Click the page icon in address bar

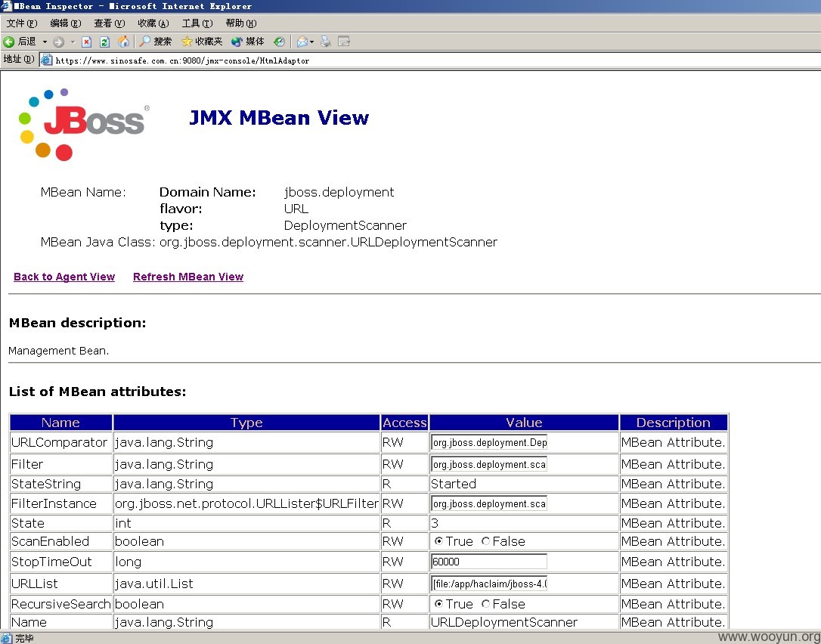click(47, 60)
